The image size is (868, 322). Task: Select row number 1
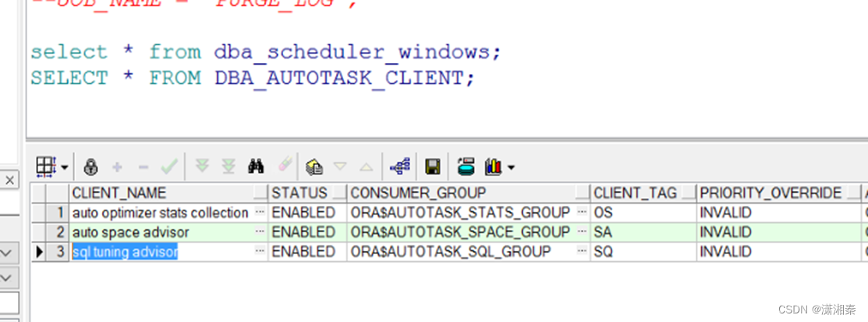58,212
